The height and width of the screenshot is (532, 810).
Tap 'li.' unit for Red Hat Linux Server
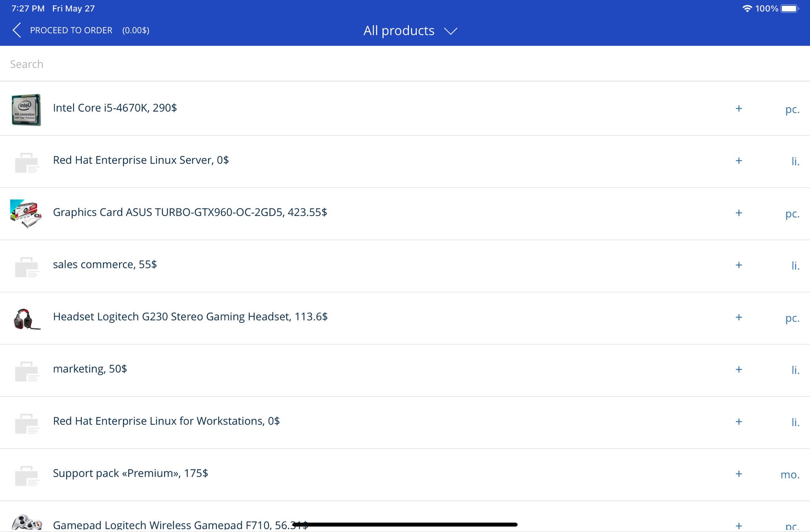tap(795, 161)
